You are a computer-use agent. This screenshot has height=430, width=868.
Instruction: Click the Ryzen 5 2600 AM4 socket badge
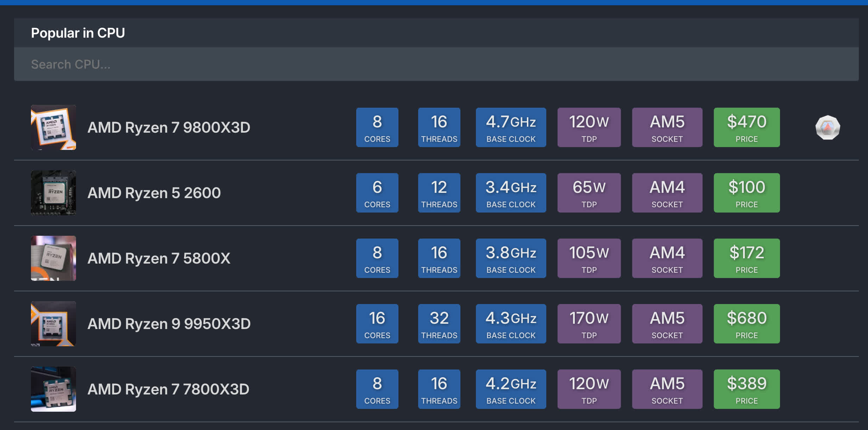pos(667,193)
